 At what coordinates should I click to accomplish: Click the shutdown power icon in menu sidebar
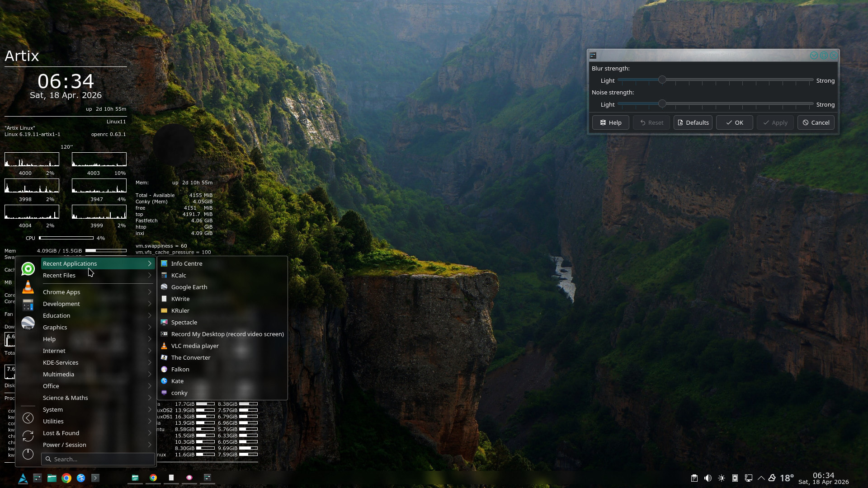(x=28, y=454)
